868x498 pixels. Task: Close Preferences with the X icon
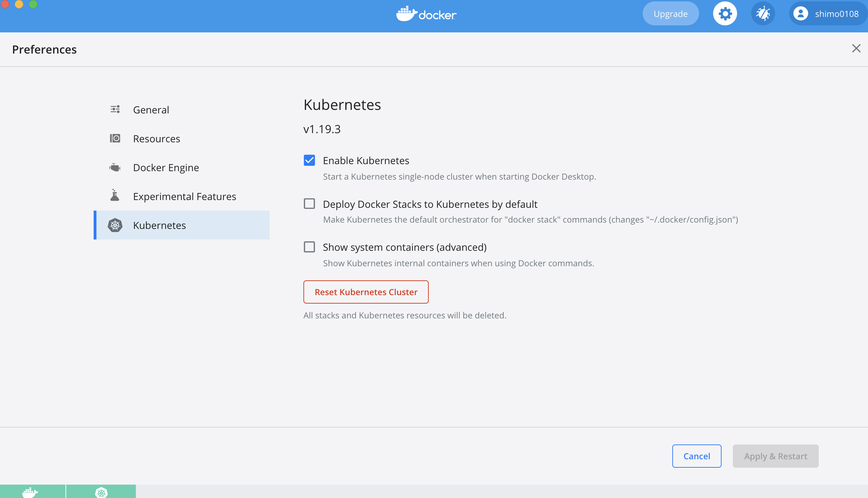pyautogui.click(x=856, y=48)
